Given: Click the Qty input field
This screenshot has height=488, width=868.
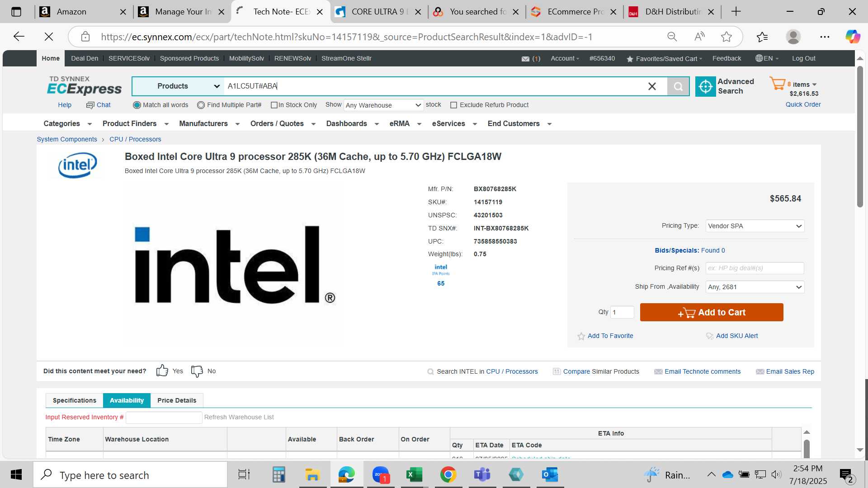Looking at the screenshot, I should point(622,312).
